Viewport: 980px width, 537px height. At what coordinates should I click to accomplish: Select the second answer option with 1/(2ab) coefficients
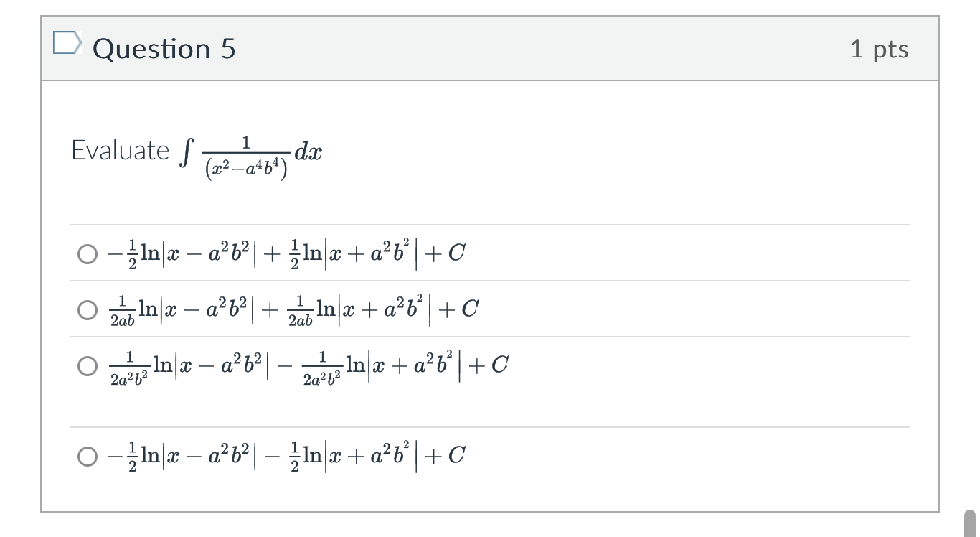pos(87,309)
